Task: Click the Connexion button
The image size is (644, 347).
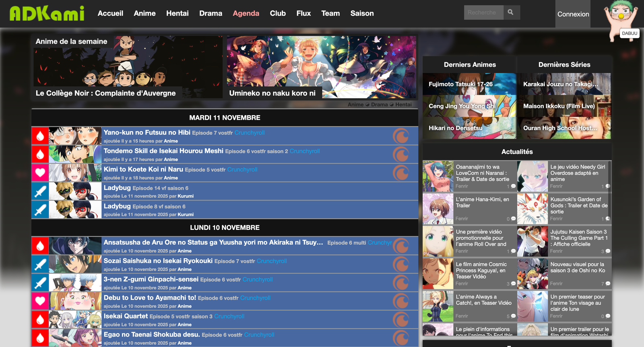Action: coord(573,14)
